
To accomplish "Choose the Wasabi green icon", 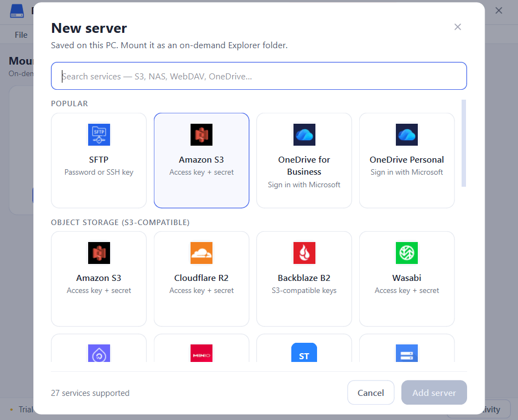I will point(407,253).
